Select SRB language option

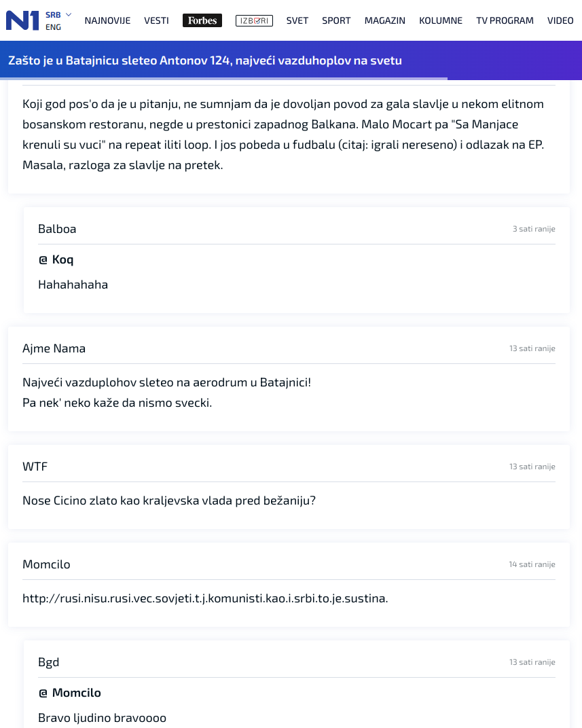tap(53, 15)
